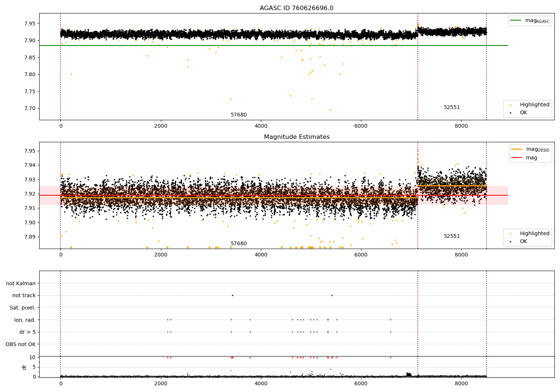
Task: Click the orange mag OBSID segment for 52551
Action: coord(452,186)
